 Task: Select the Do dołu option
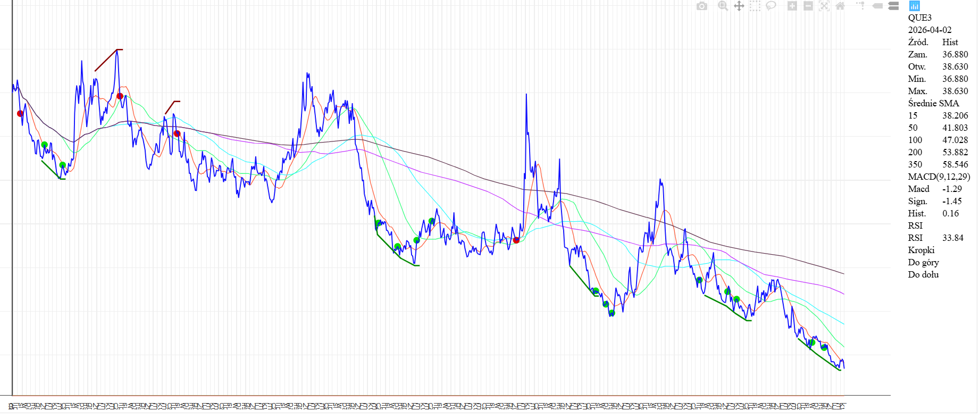(923, 274)
